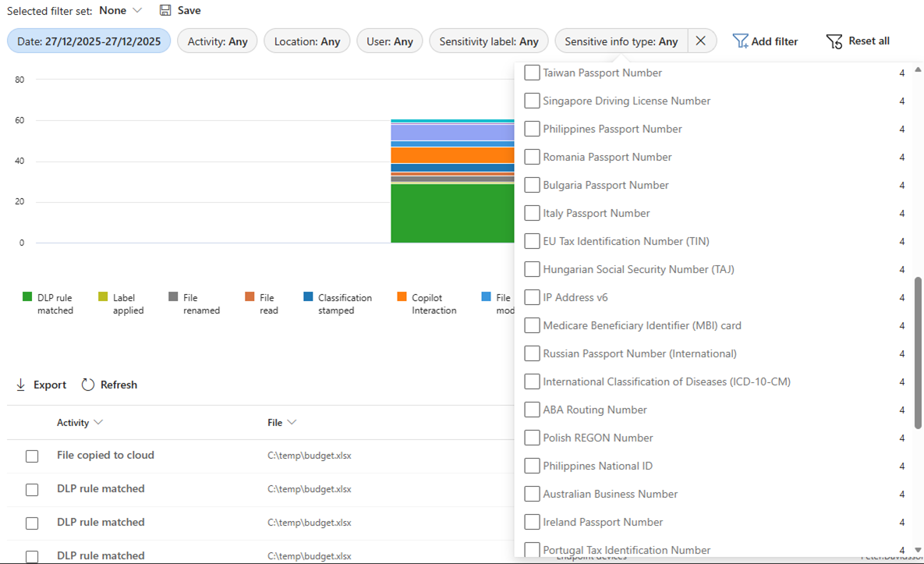Expand the Activity column sort chevron

coord(98,422)
